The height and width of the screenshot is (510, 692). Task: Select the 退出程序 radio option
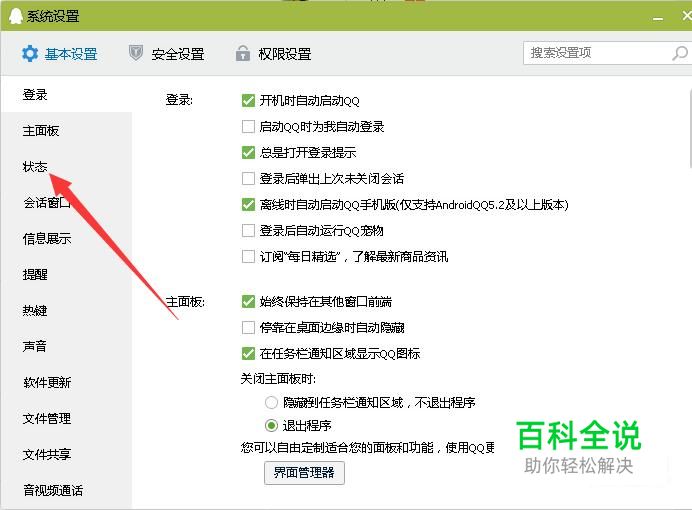point(271,426)
